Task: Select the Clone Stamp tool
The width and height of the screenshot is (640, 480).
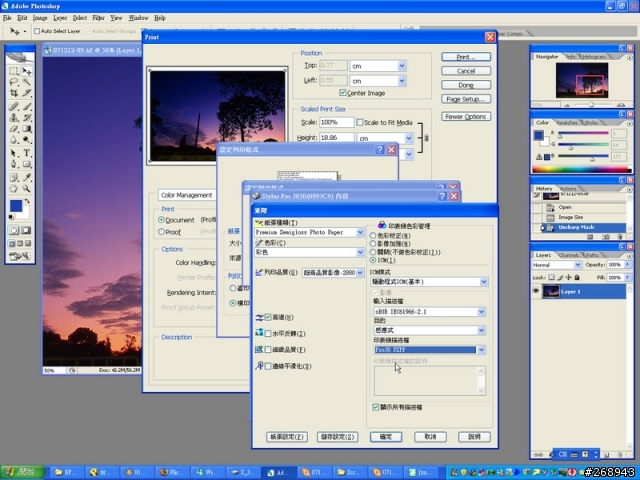Action: click(x=14, y=118)
